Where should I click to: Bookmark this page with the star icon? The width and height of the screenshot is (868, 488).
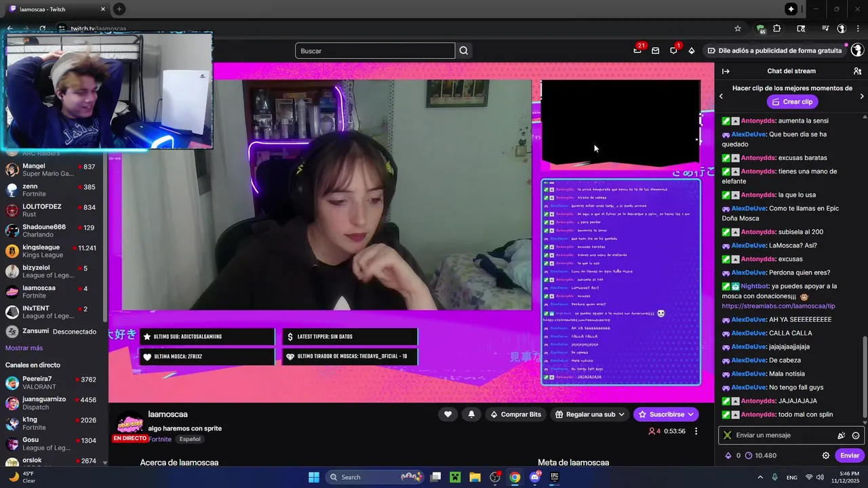tap(738, 28)
